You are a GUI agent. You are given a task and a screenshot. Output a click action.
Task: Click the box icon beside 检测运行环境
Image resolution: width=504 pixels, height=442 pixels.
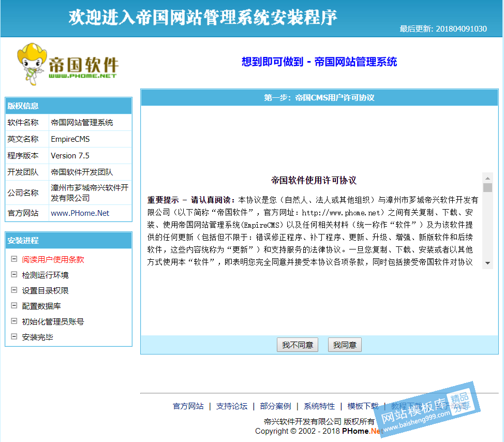[x=14, y=274]
